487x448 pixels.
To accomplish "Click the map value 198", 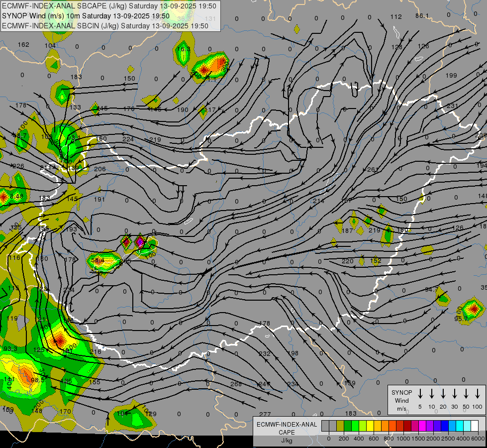I will tap(293, 353).
